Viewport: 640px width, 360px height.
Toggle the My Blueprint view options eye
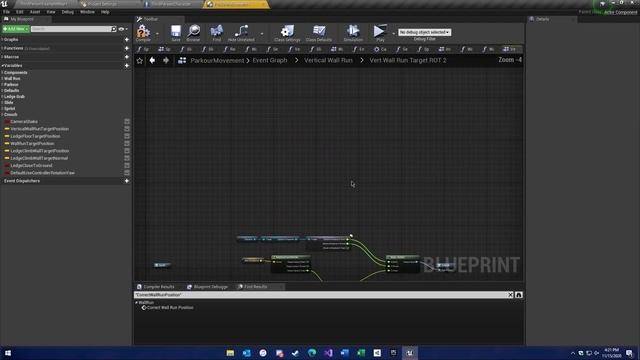click(121, 29)
